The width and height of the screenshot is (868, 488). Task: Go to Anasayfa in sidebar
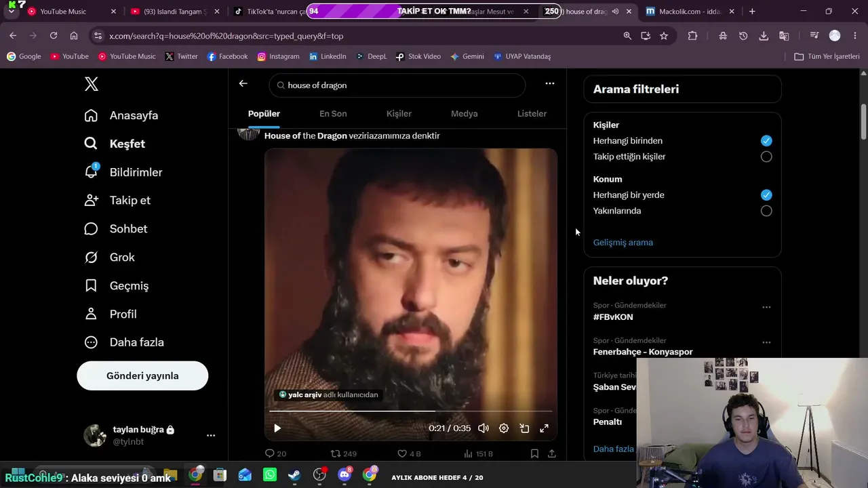pyautogui.click(x=121, y=115)
